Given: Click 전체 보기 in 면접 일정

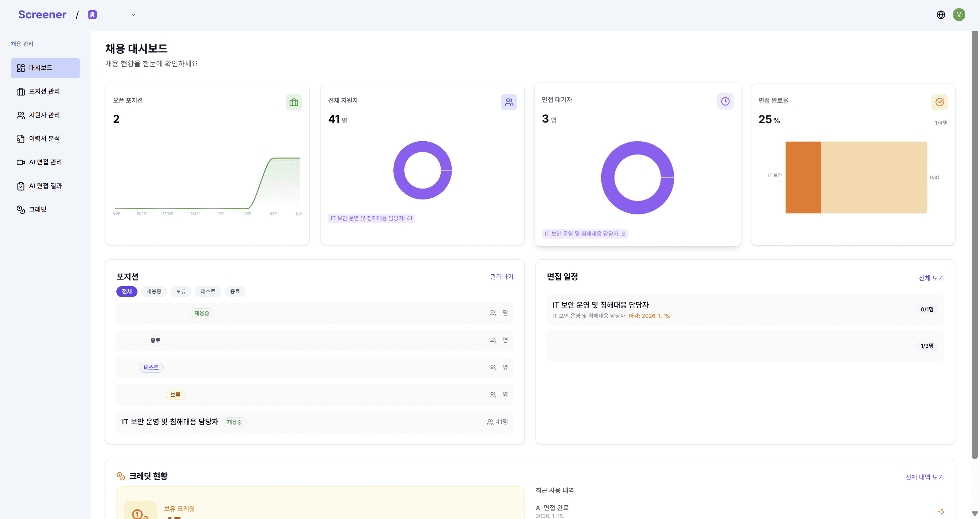Looking at the screenshot, I should pyautogui.click(x=931, y=278).
